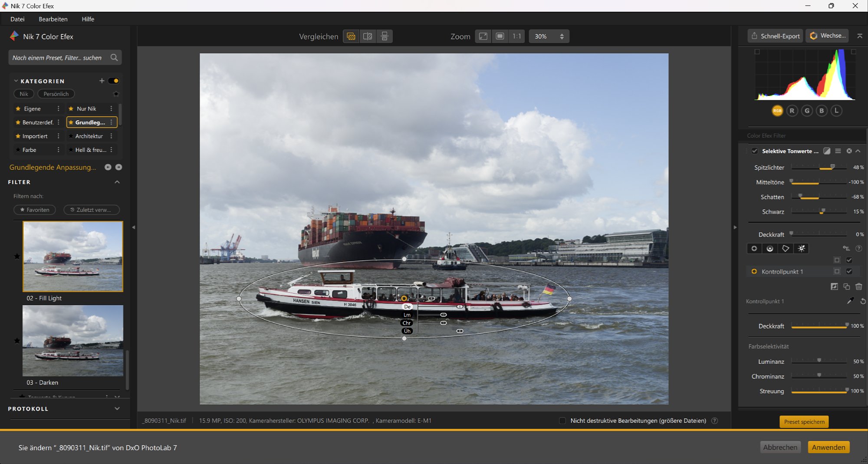Image resolution: width=868 pixels, height=464 pixels.
Task: Toggle the highlight clipping indicator on histogram
Action: tap(854, 52)
